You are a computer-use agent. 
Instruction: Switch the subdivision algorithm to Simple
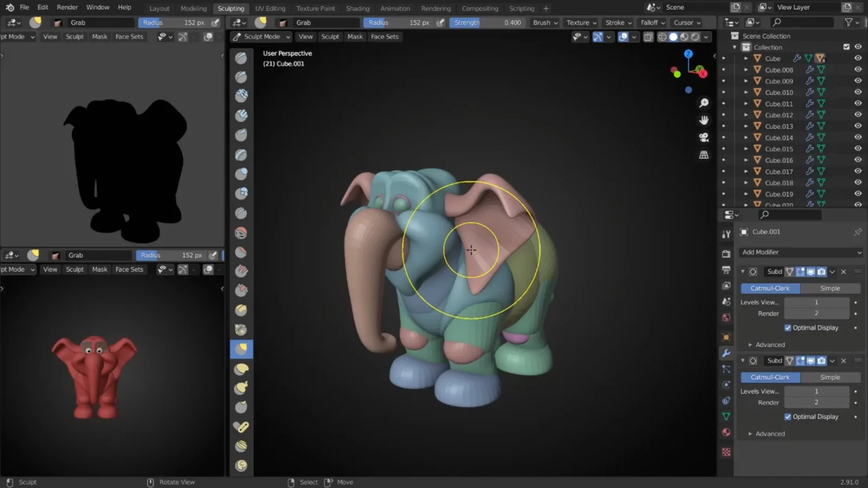pos(831,288)
